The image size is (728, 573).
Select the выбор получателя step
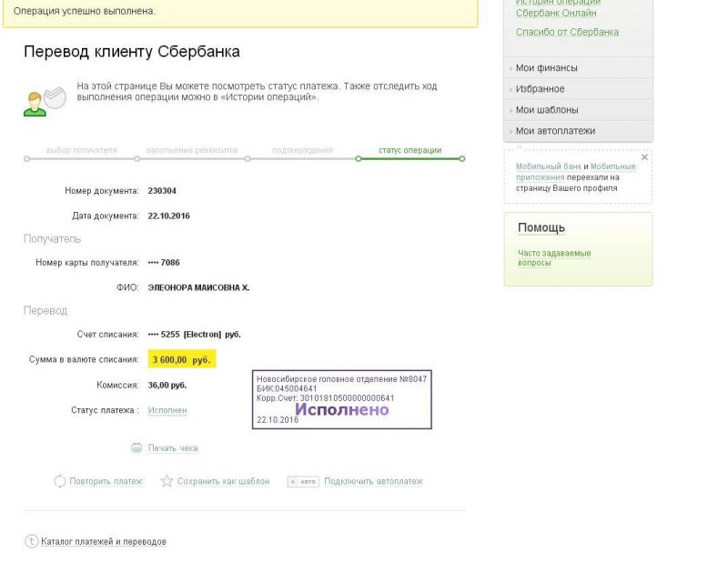click(x=82, y=150)
